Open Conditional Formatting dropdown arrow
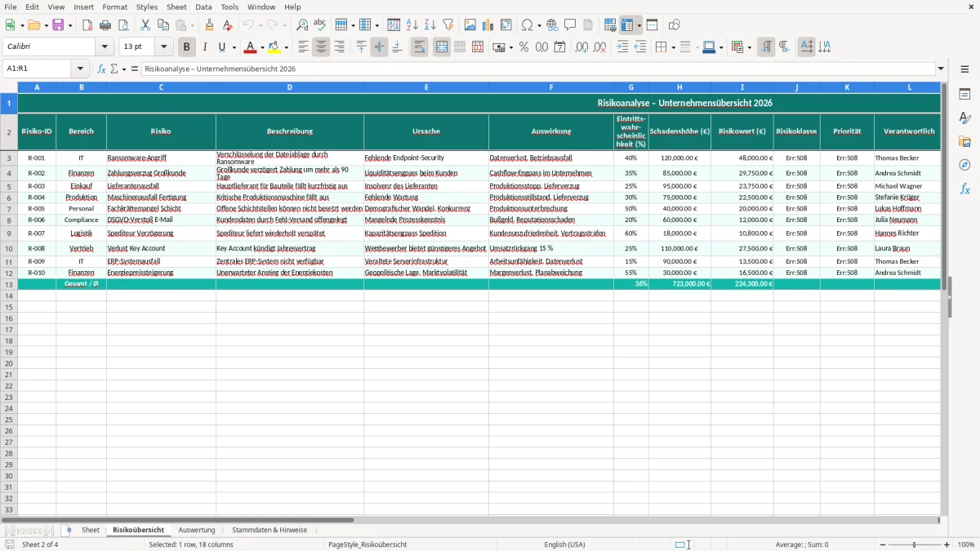This screenshot has width=980, height=551. [x=749, y=47]
